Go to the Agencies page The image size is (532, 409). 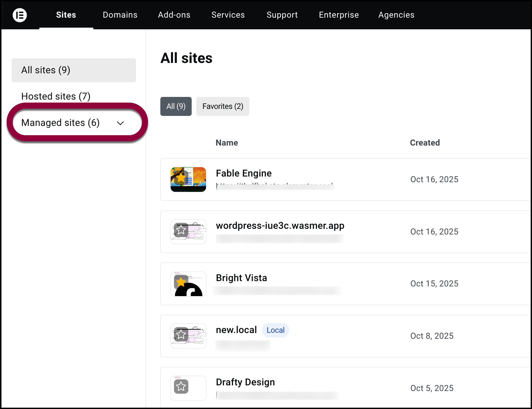(x=396, y=15)
